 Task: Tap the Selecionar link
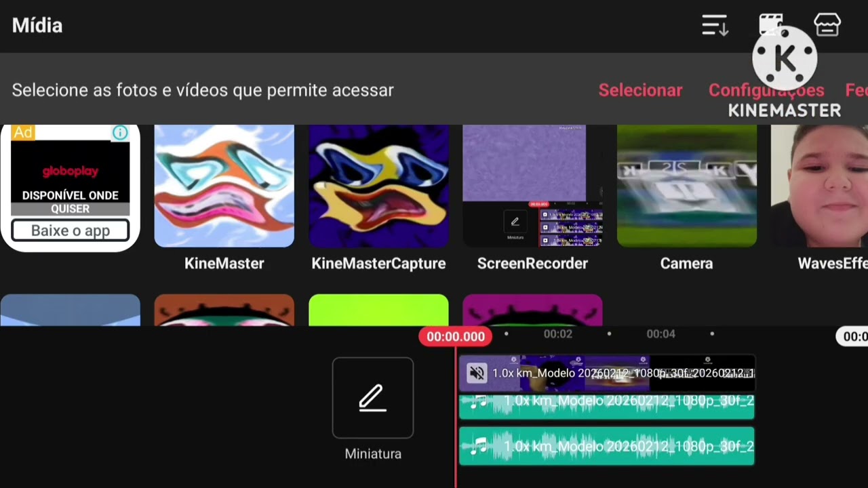click(640, 90)
